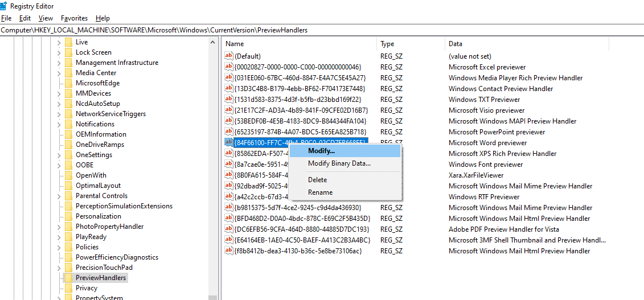Image resolution: width=644 pixels, height=300 pixels.
Task: Click the folder icon of the Policies key
Action: [x=68, y=247]
